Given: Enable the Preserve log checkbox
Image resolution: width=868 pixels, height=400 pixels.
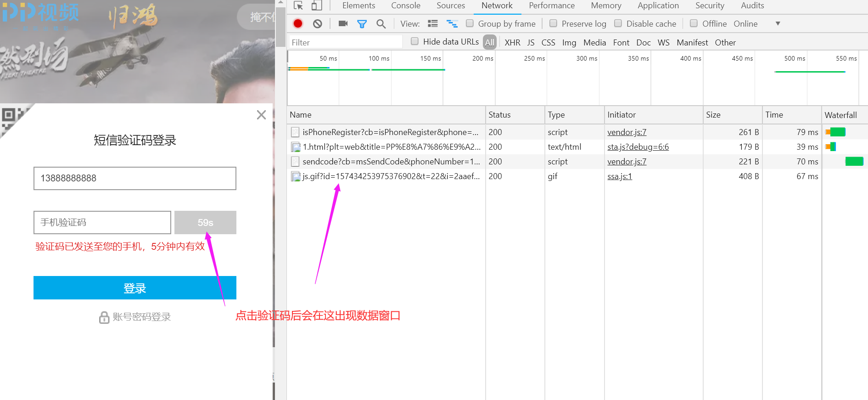Looking at the screenshot, I should 554,23.
